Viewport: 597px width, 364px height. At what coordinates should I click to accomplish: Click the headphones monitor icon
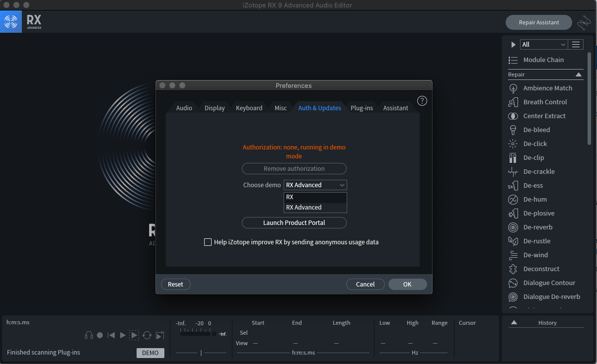coord(89,335)
